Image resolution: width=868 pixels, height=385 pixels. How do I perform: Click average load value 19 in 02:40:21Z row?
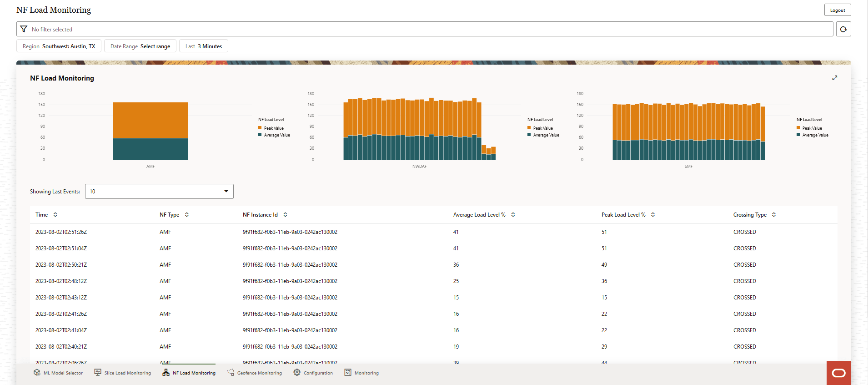click(x=456, y=347)
